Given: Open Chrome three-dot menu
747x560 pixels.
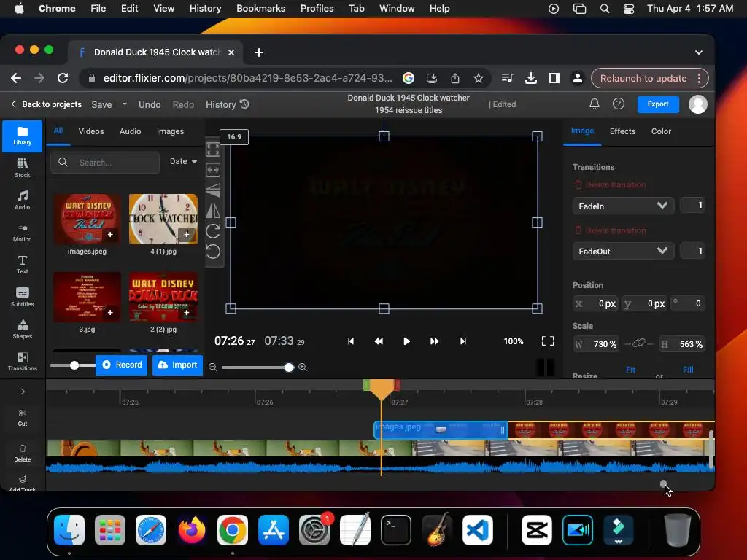Looking at the screenshot, I should (x=699, y=78).
